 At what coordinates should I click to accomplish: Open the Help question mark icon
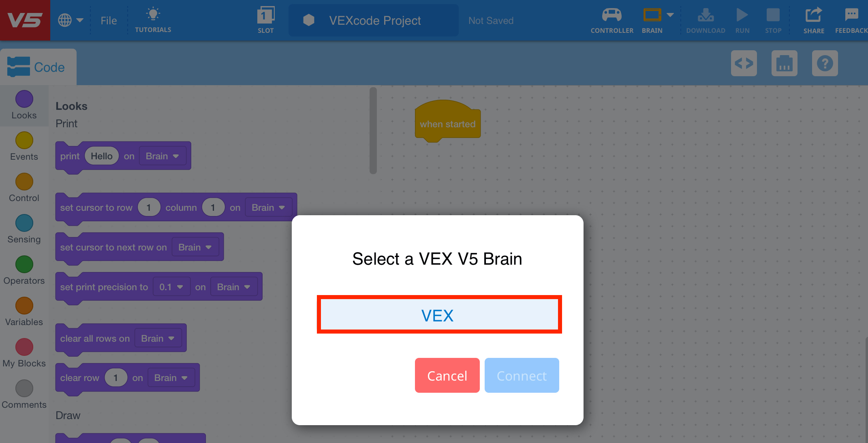coord(825,63)
